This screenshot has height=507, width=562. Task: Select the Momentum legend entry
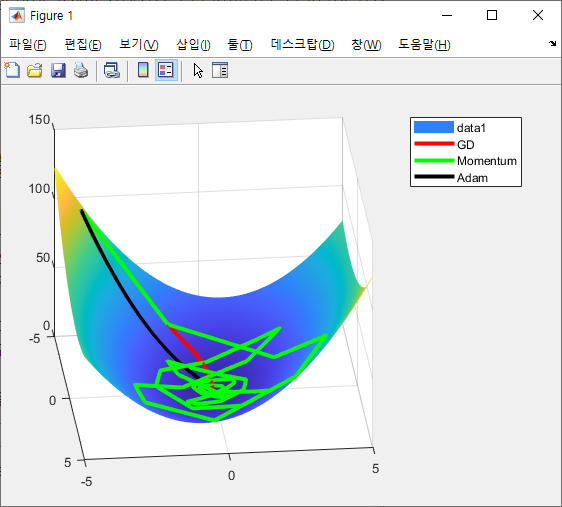click(466, 161)
